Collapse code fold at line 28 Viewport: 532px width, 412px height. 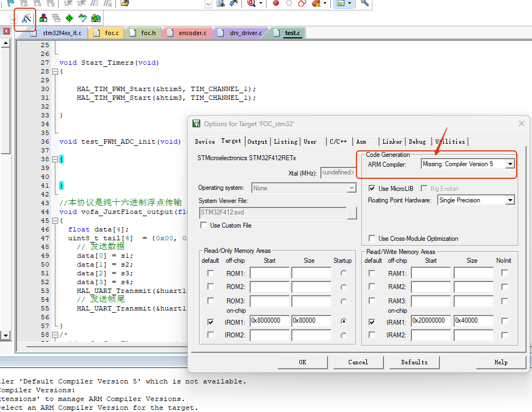coord(55,72)
